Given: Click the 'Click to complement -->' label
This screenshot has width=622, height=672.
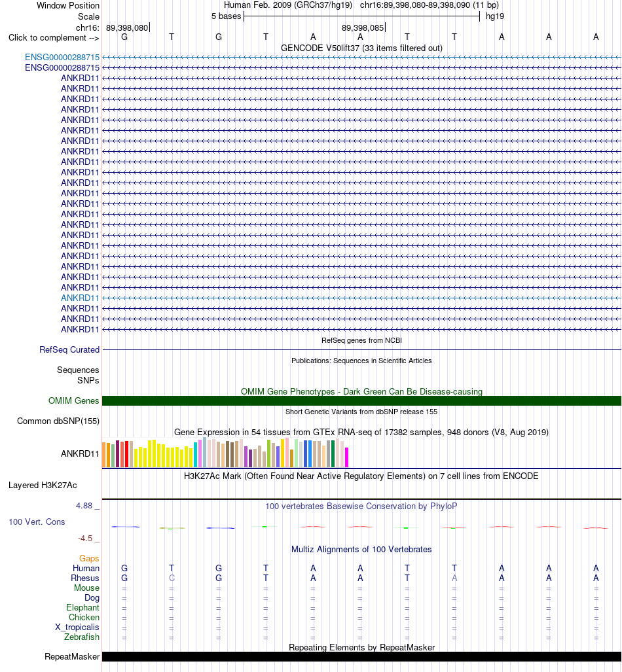Looking at the screenshot, I should point(54,38).
